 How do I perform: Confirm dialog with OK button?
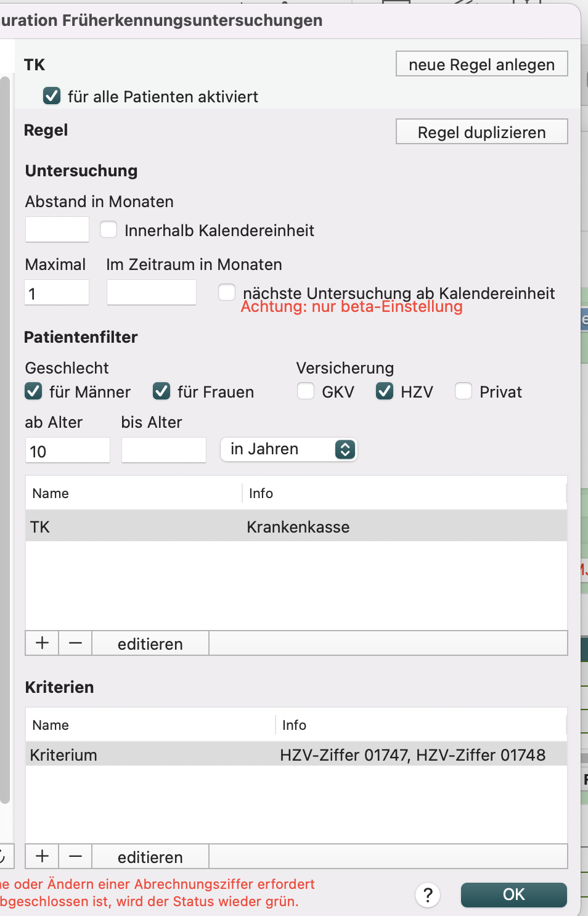513,895
